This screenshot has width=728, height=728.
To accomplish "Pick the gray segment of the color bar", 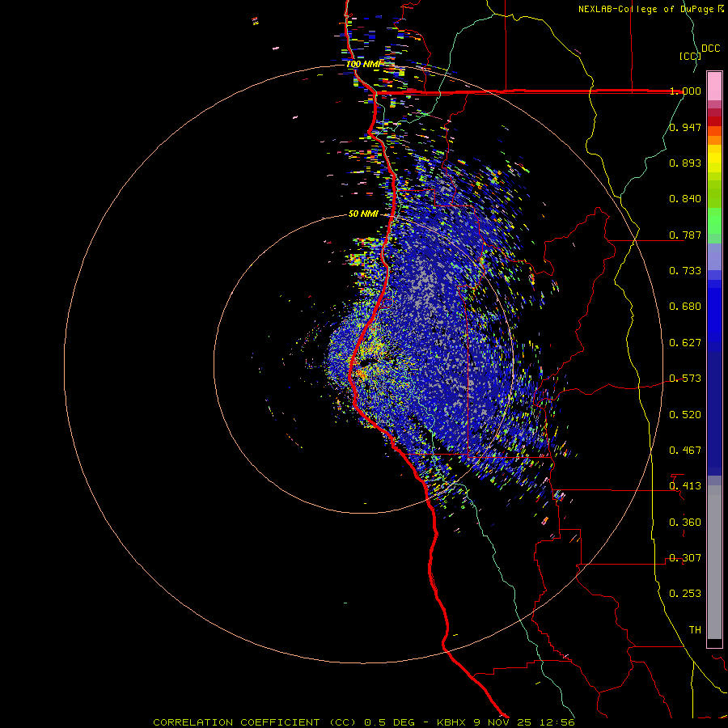I will pyautogui.click(x=714, y=562).
